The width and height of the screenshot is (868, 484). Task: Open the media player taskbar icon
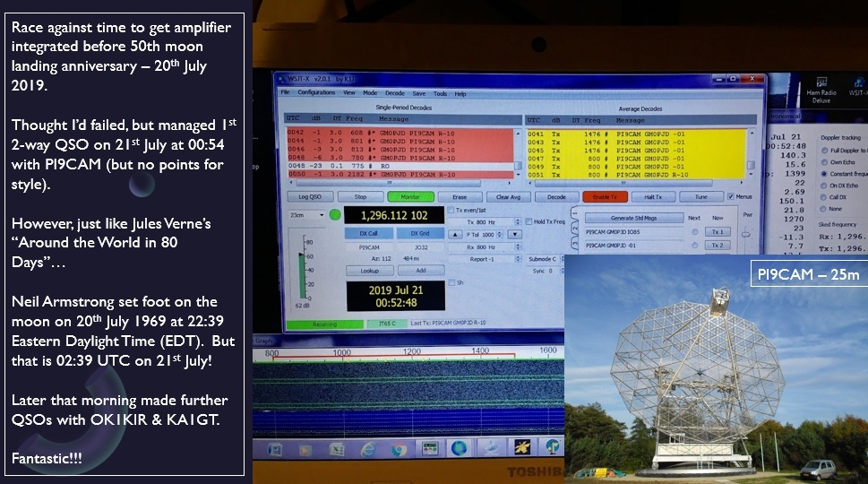tap(305, 449)
